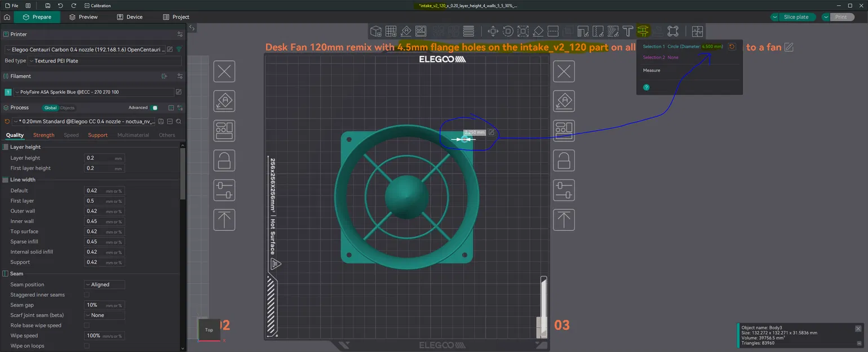Open Measure panel help icon
The image size is (868, 352).
tap(646, 87)
